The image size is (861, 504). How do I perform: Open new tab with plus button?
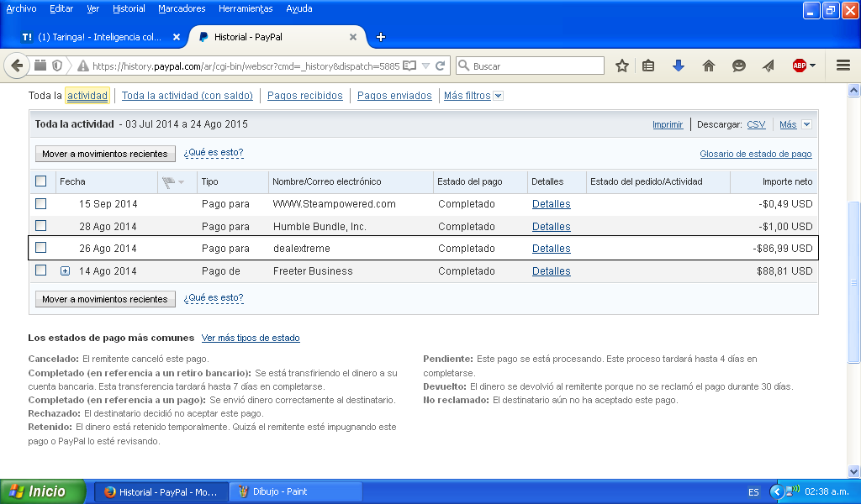click(x=381, y=37)
